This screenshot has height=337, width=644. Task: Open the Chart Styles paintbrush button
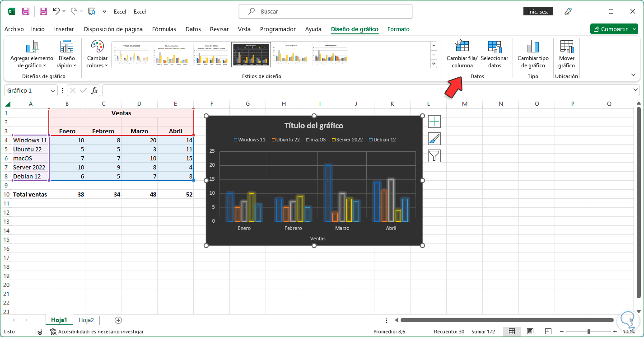coord(434,139)
